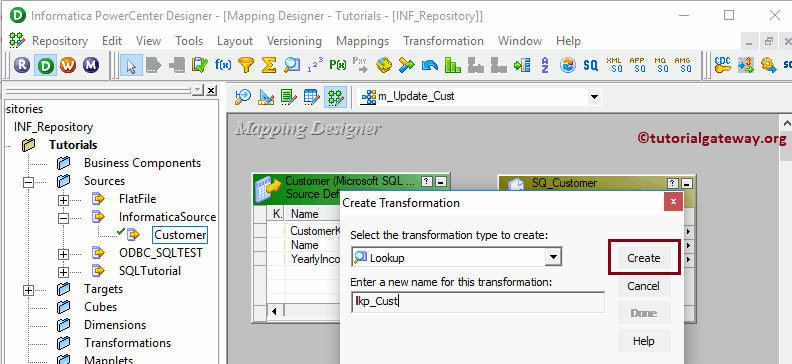Open the navigator panel dropdown arrow
The image size is (792, 364).
tap(197, 90)
